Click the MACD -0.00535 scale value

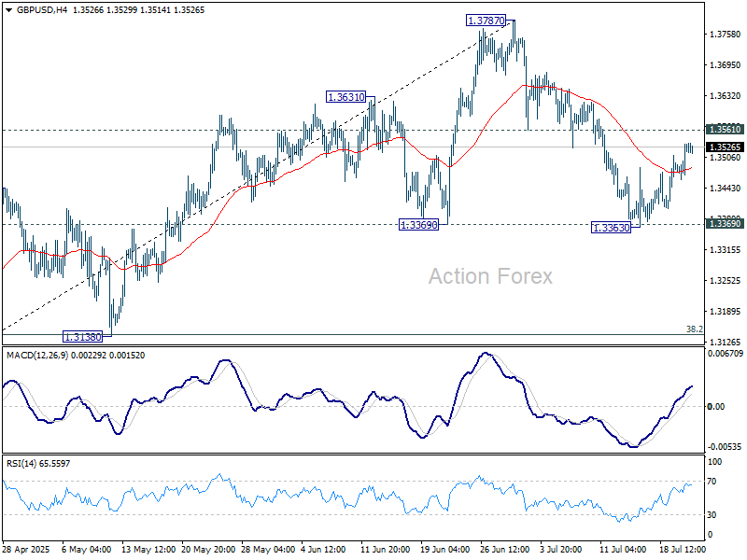pyautogui.click(x=726, y=447)
